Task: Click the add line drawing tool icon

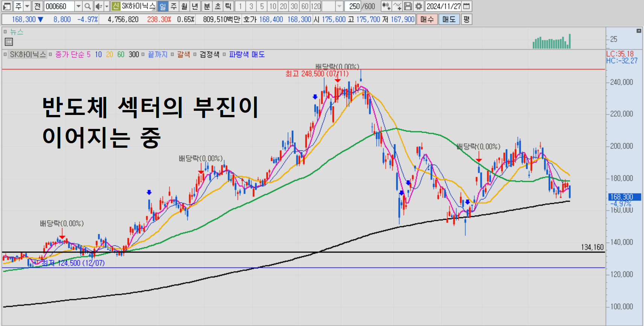Action: pos(397,6)
